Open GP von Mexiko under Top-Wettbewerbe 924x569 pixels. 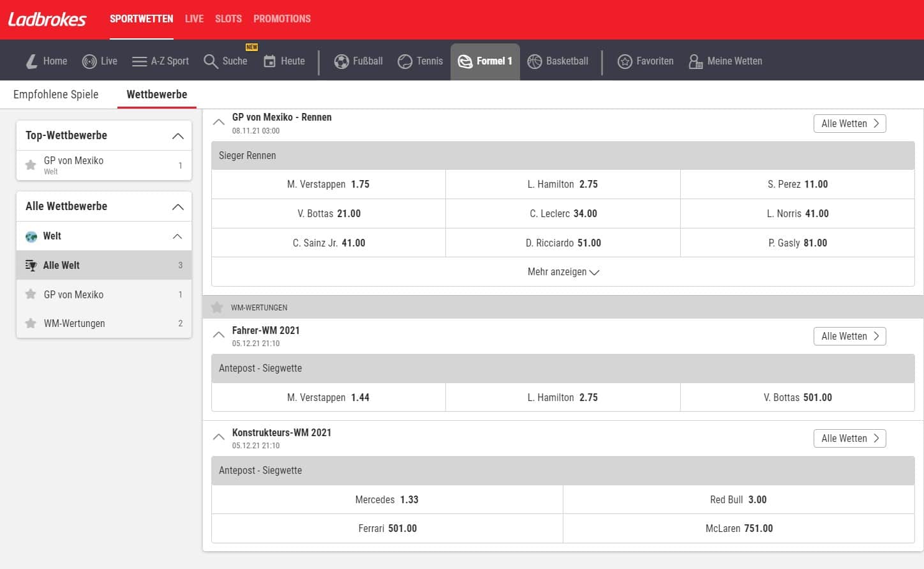104,165
